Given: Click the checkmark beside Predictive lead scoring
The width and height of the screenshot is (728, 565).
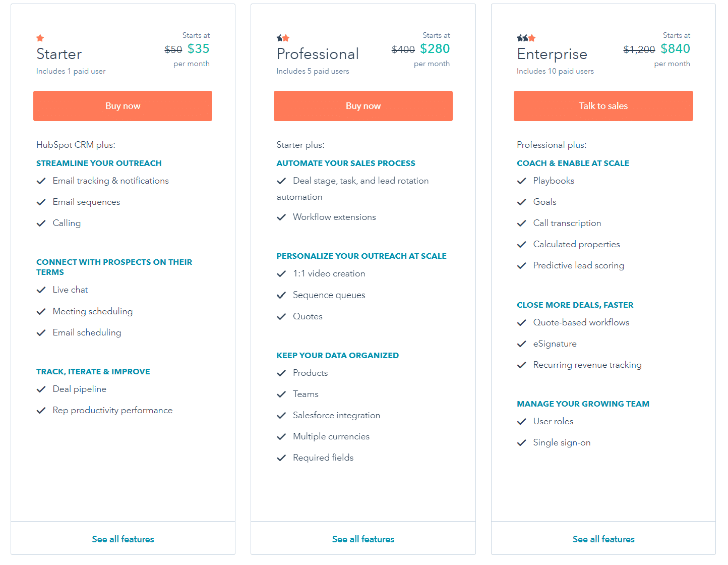Looking at the screenshot, I should pos(522,265).
